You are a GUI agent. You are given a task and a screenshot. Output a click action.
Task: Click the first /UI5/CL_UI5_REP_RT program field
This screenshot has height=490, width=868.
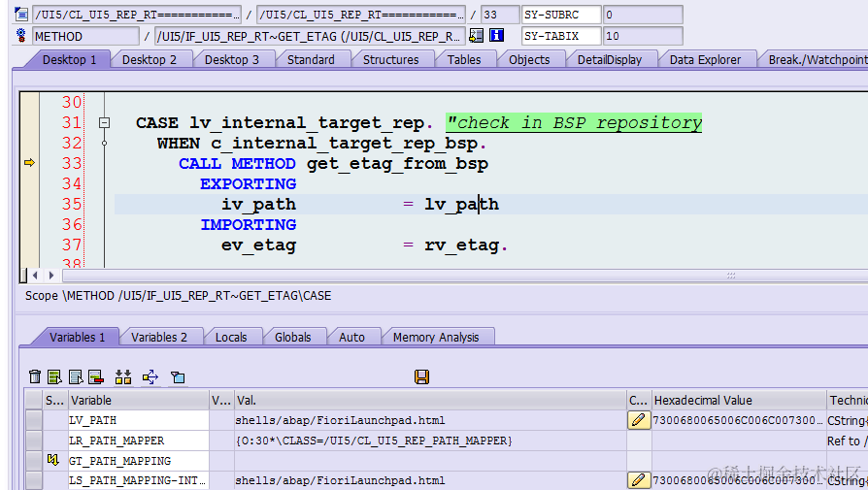point(137,15)
